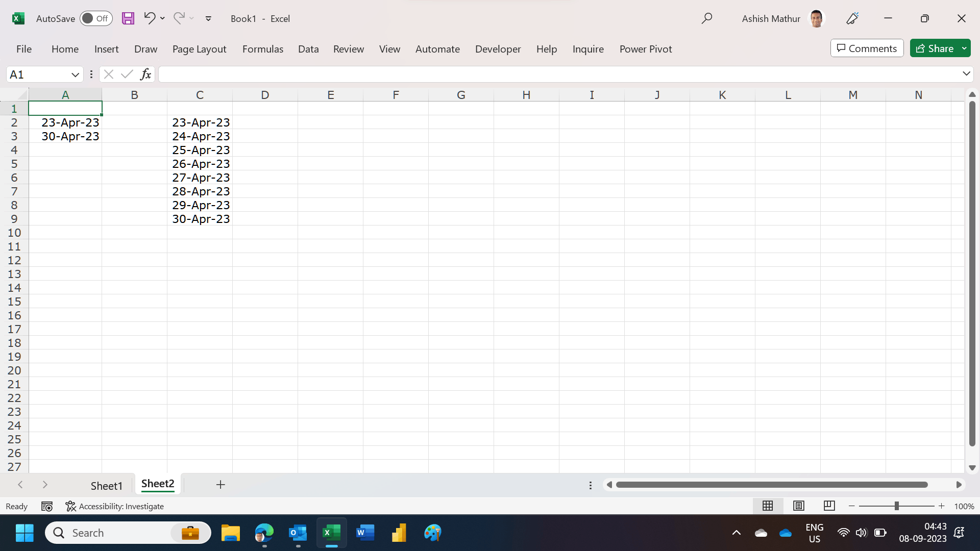Image resolution: width=980 pixels, height=551 pixels.
Task: Click the Save icon in title bar
Action: [x=128, y=18]
